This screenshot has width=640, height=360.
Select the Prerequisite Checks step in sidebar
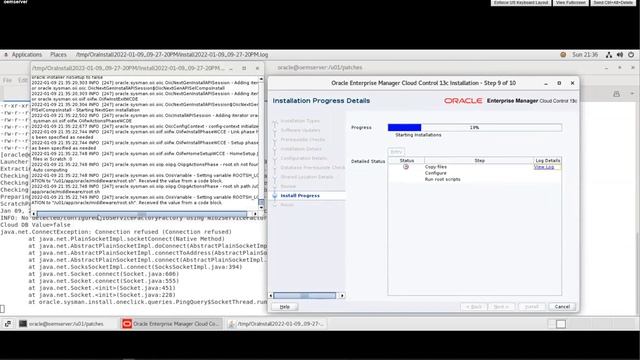(303, 140)
